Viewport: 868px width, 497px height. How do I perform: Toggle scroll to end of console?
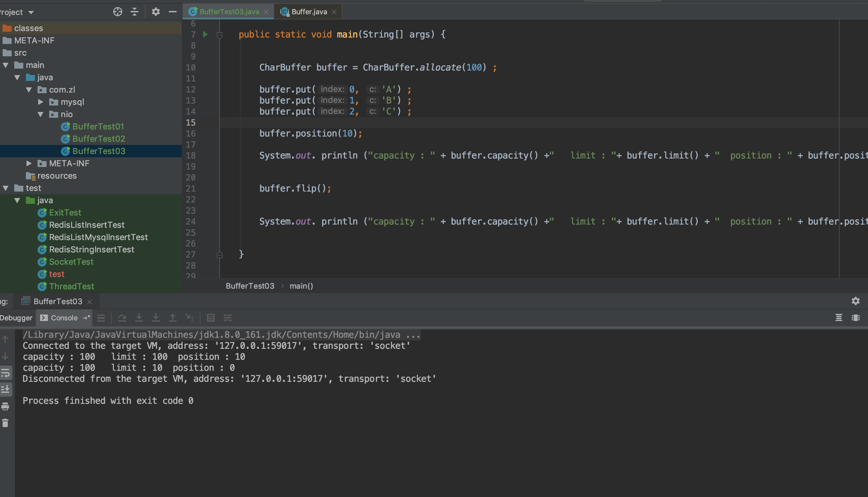(x=5, y=389)
